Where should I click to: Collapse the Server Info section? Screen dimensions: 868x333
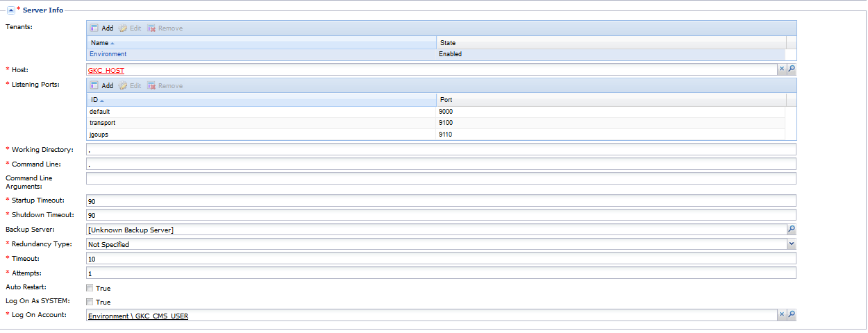(10, 10)
